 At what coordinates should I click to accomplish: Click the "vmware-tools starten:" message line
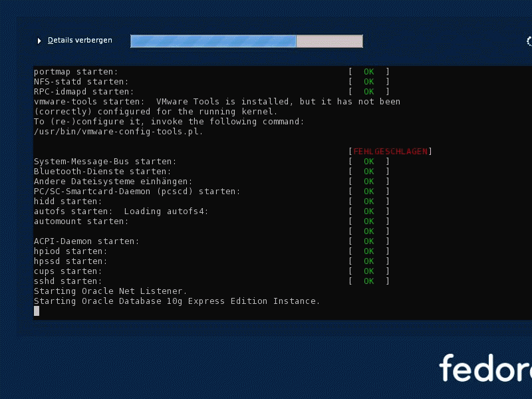pos(217,102)
